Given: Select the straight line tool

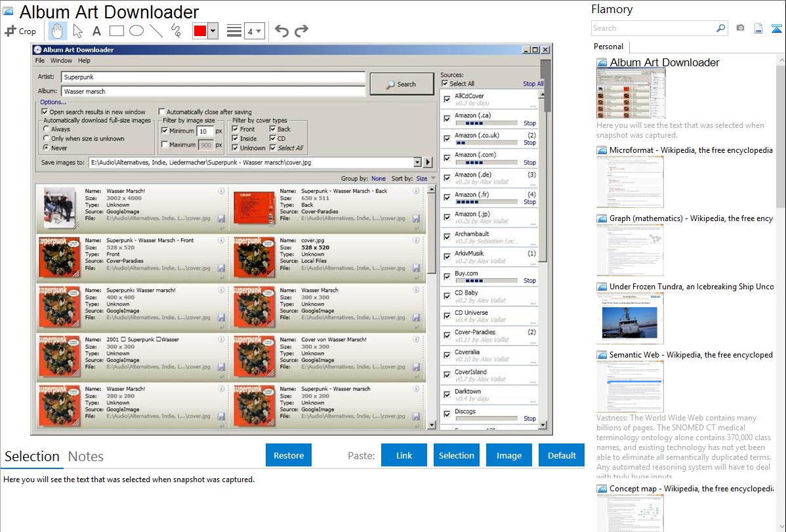Looking at the screenshot, I should click(x=156, y=31).
